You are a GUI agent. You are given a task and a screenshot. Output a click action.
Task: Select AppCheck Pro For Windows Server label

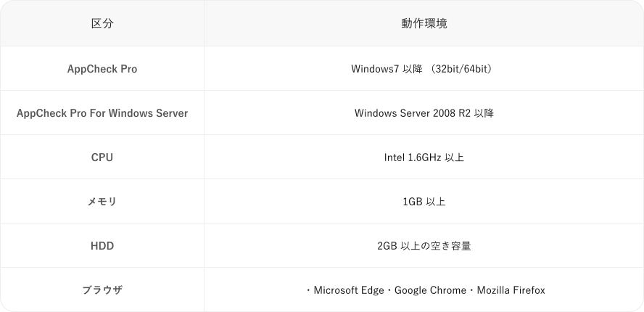click(102, 113)
